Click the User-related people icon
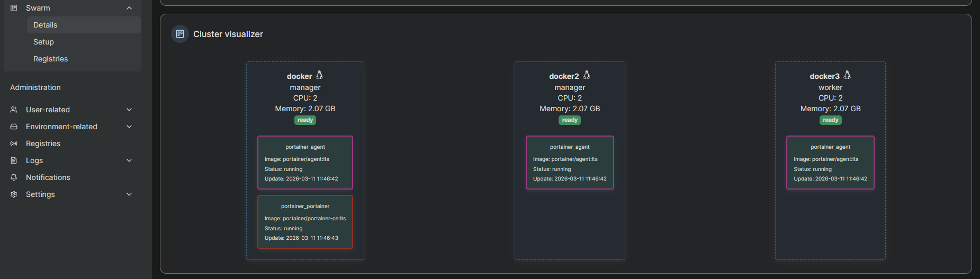 click(14, 110)
